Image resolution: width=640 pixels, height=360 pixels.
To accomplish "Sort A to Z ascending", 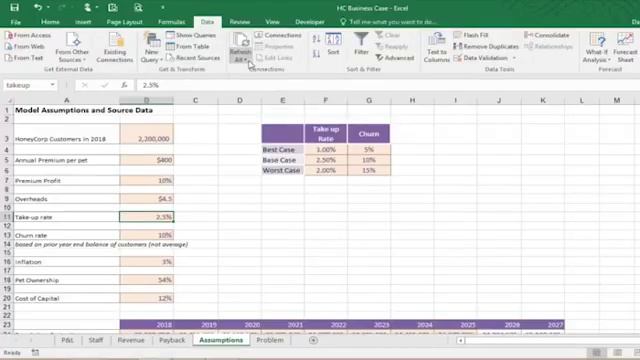I will coord(316,39).
